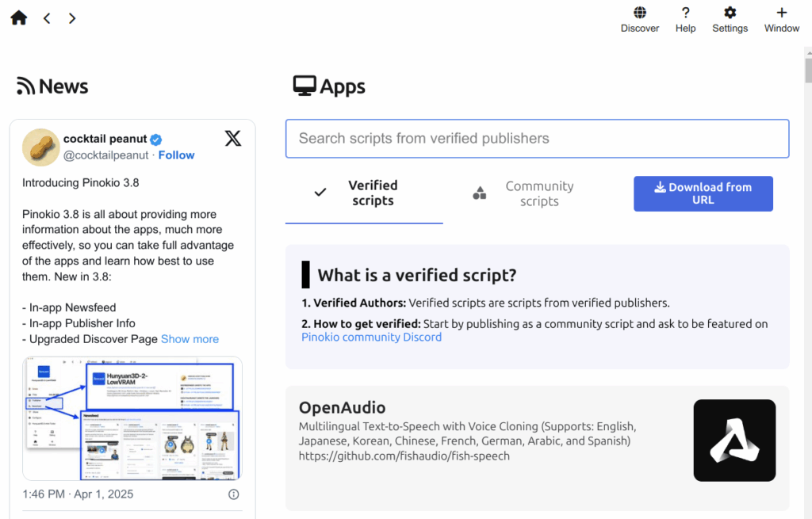Open the @cocktailpeanut profile handle

click(x=105, y=155)
